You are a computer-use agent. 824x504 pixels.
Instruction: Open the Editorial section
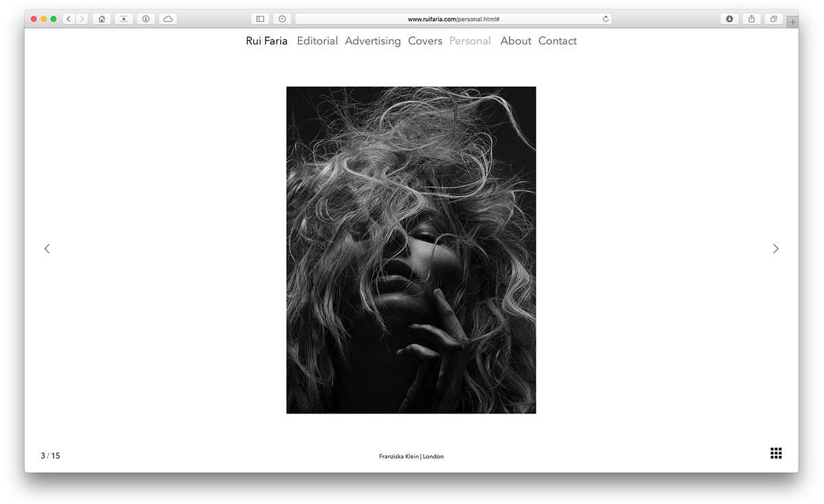click(317, 41)
